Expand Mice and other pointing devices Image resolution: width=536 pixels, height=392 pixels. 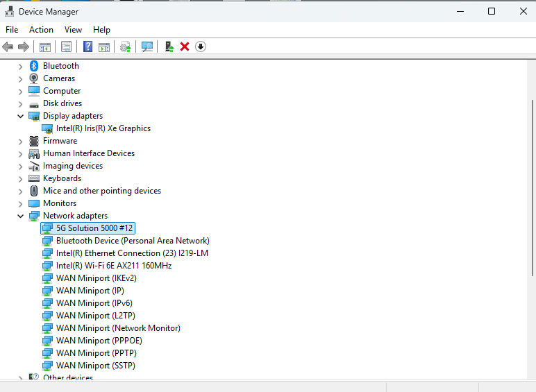20,191
